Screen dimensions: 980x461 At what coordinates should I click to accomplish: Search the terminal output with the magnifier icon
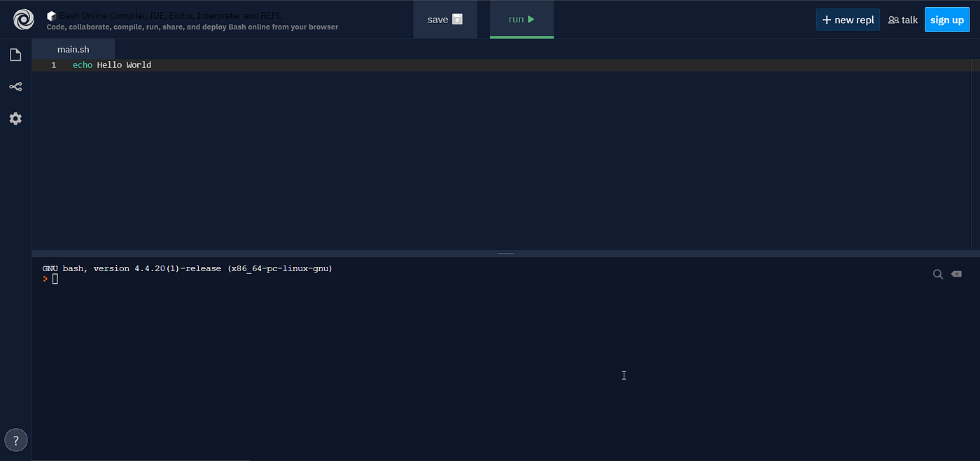coord(938,274)
